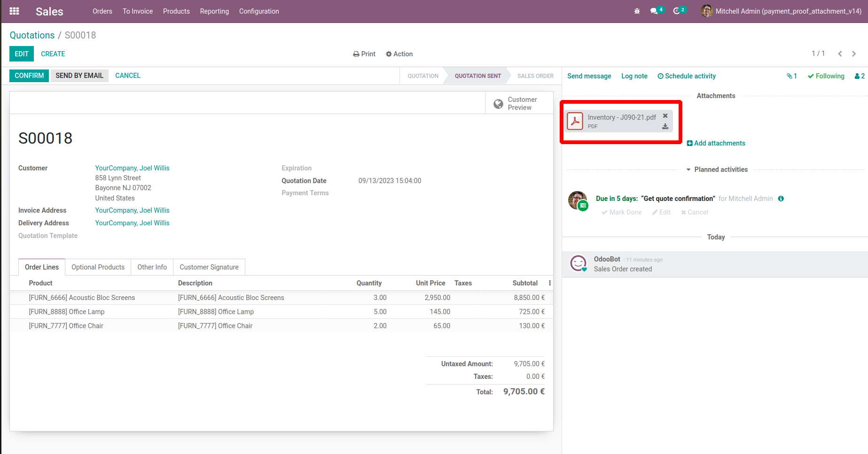Mark the quote confirmation activity done

pos(621,212)
